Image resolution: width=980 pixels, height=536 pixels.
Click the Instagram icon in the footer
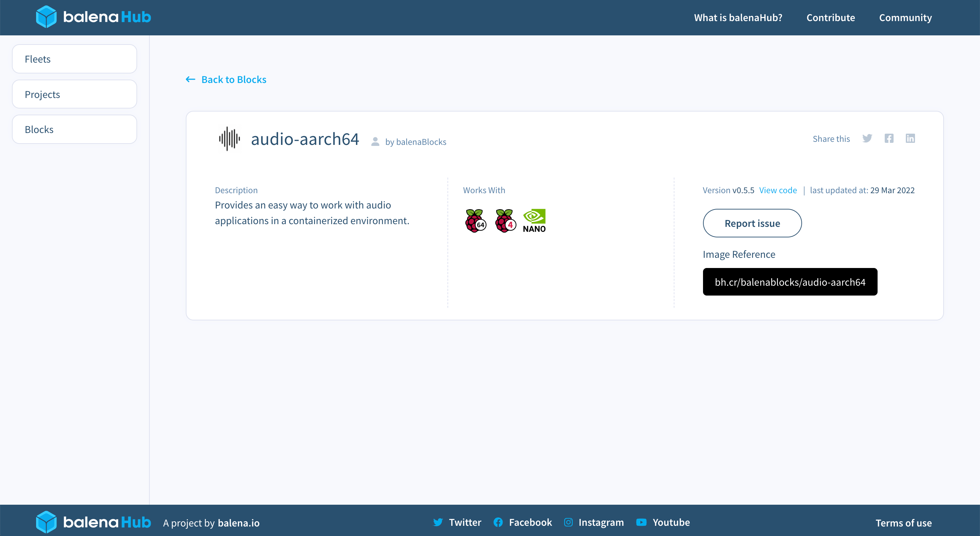tap(568, 522)
